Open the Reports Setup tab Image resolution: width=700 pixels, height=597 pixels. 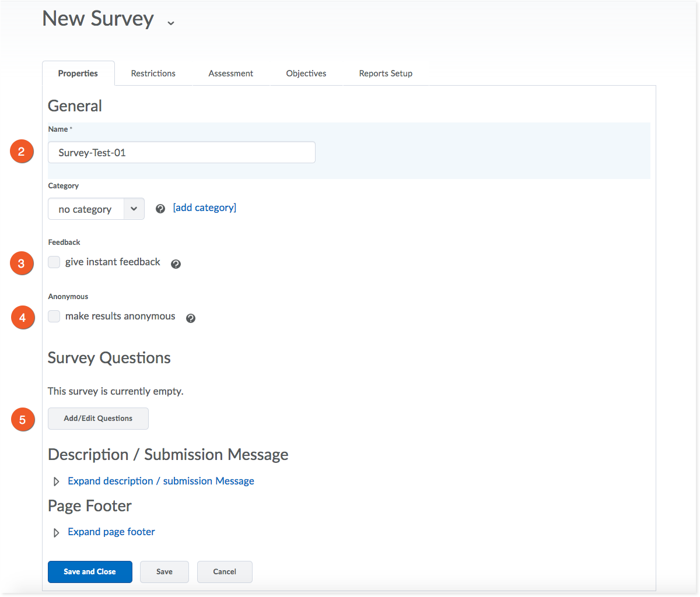tap(386, 73)
